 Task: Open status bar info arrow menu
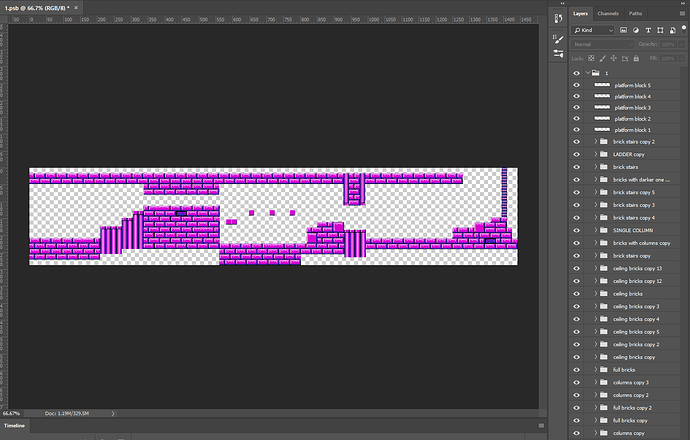pos(113,414)
